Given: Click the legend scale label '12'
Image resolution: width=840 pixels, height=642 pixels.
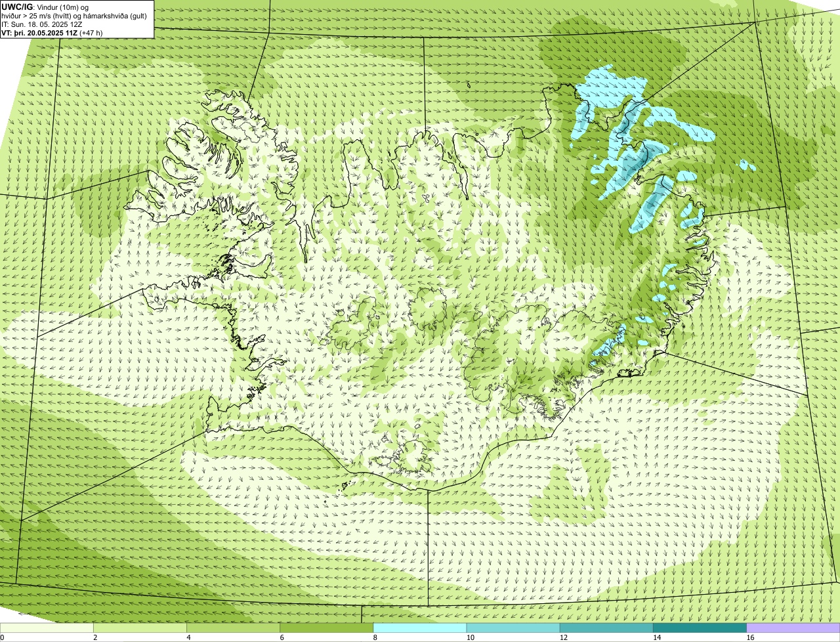Looking at the screenshot, I should pyautogui.click(x=564, y=637).
